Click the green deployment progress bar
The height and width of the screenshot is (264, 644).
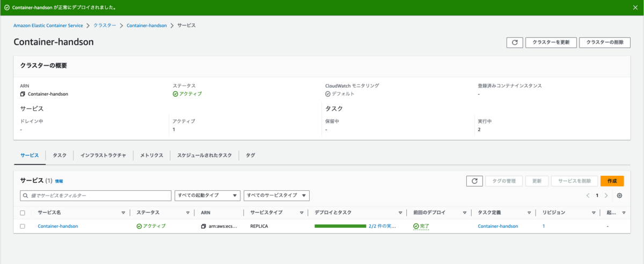coord(340,226)
